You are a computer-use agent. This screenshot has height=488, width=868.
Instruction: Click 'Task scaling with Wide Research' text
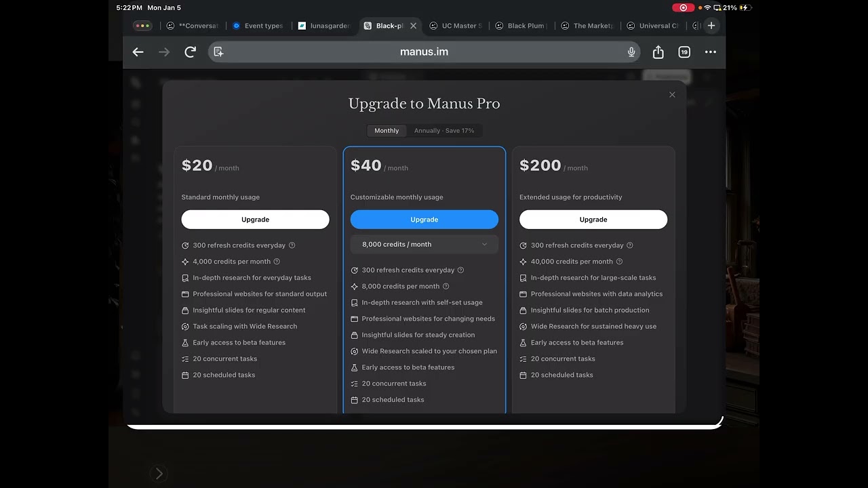(245, 327)
